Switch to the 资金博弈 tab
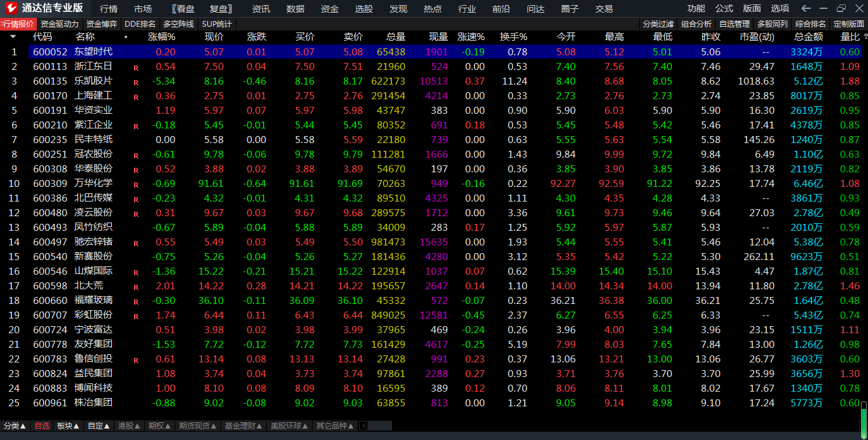Viewport: 868px width, 440px height. point(102,24)
